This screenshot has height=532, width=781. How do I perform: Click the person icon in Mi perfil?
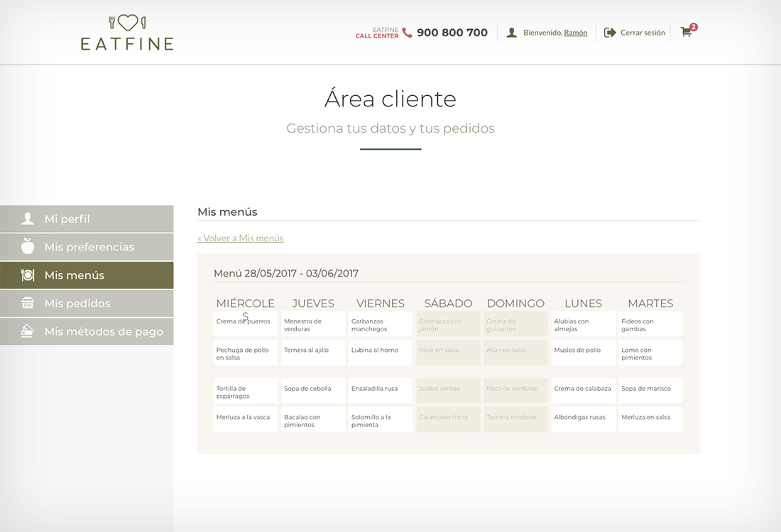point(28,218)
